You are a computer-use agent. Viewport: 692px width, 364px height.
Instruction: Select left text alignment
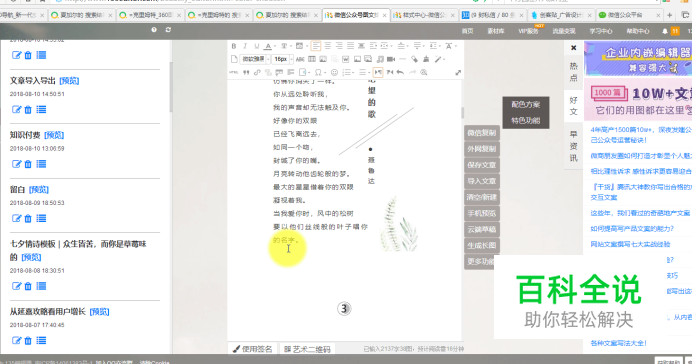tap(316, 46)
